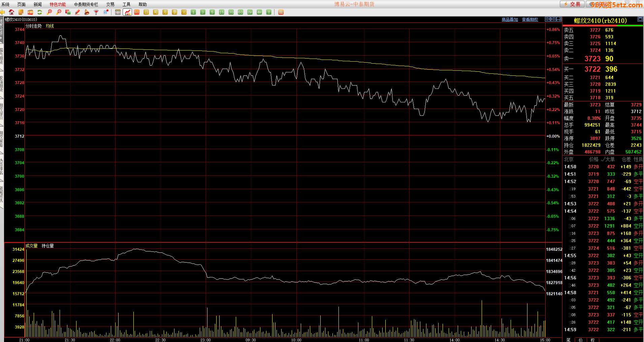Open the 特色功能 menu
This screenshot has height=342, width=644.
(58, 4)
